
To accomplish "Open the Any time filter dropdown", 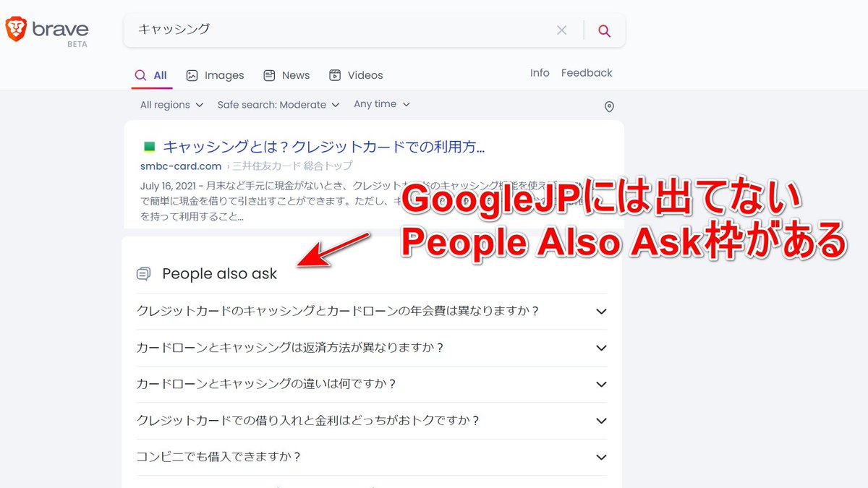I will point(382,104).
